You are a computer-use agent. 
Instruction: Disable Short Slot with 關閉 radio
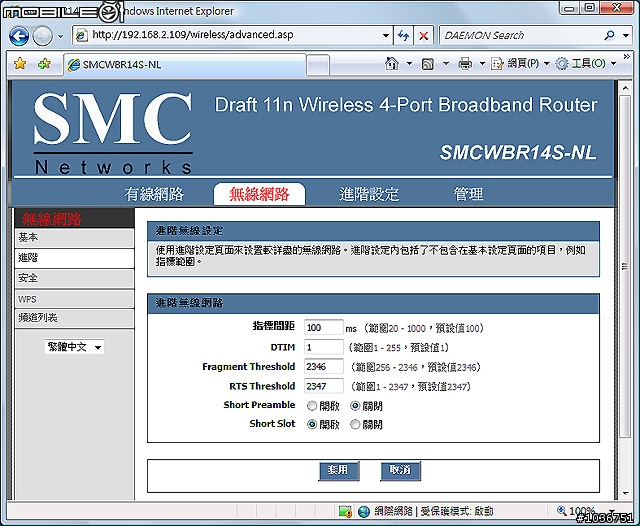(355, 424)
